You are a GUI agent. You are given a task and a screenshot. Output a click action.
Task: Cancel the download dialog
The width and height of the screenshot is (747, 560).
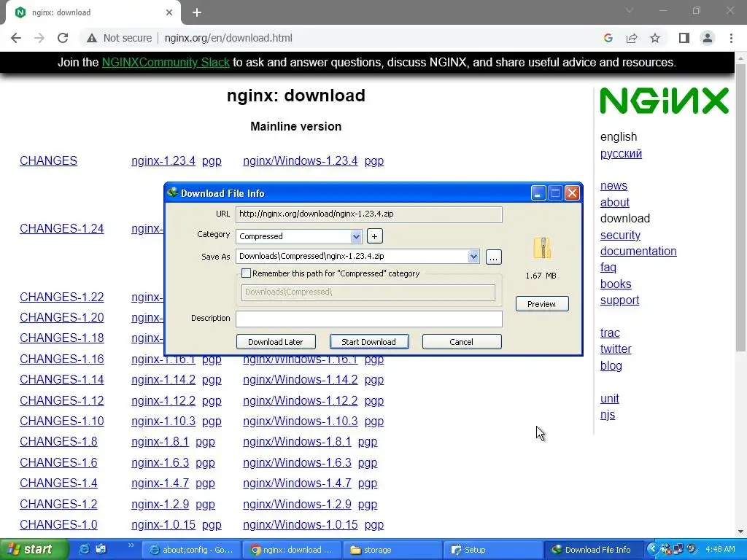point(462,342)
